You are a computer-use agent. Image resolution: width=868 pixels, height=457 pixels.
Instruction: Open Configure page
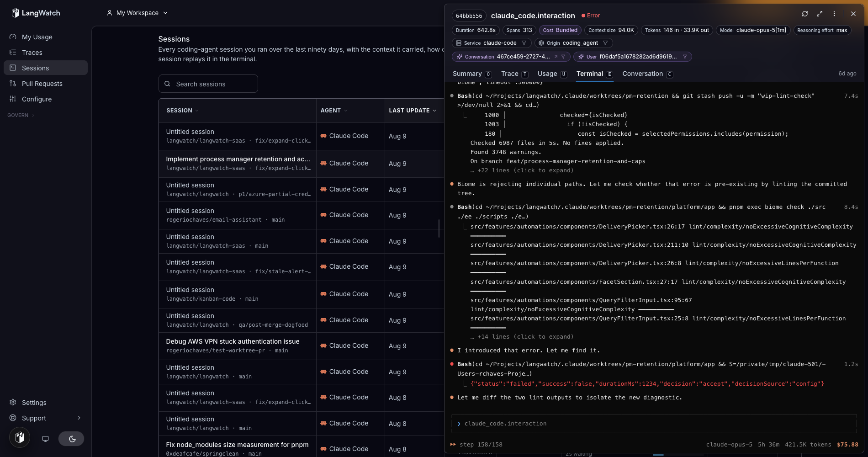[46, 99]
